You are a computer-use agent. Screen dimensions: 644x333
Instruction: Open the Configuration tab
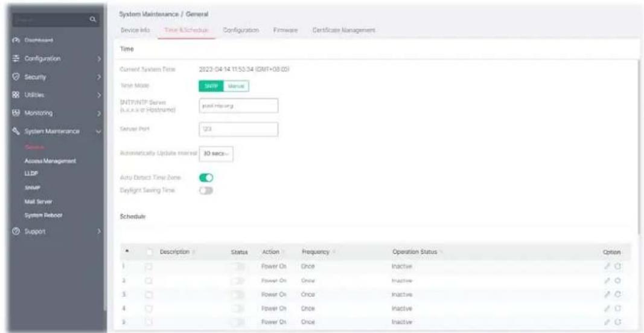[241, 30]
